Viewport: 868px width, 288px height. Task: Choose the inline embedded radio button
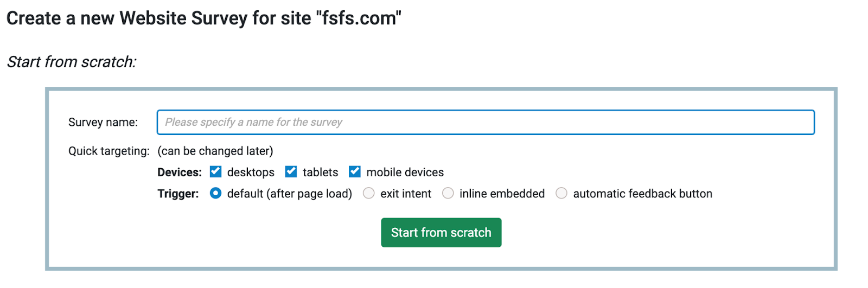tap(448, 194)
